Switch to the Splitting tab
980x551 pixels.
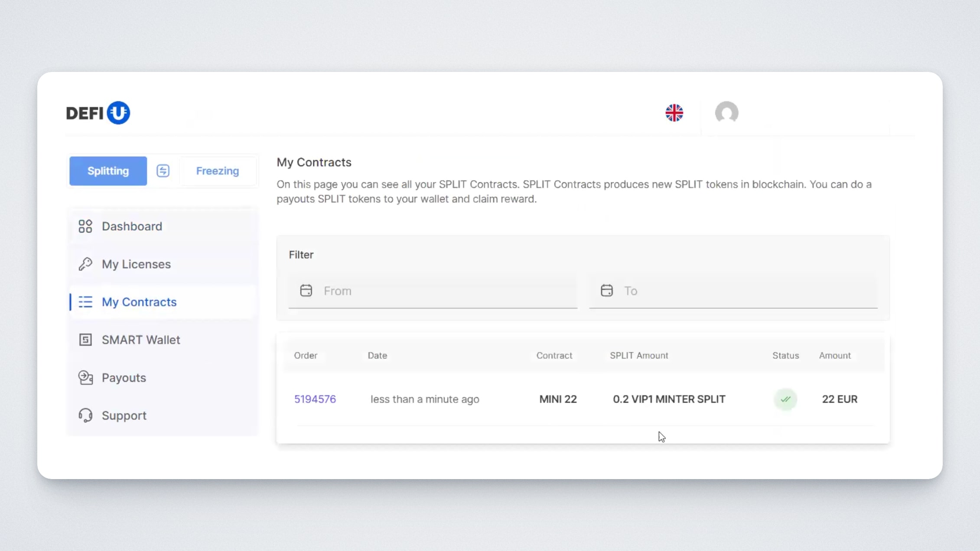(108, 171)
